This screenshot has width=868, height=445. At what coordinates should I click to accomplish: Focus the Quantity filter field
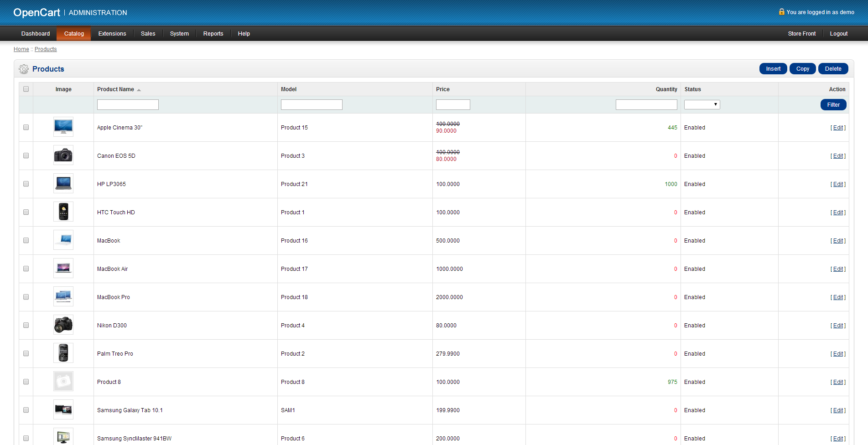tap(646, 104)
